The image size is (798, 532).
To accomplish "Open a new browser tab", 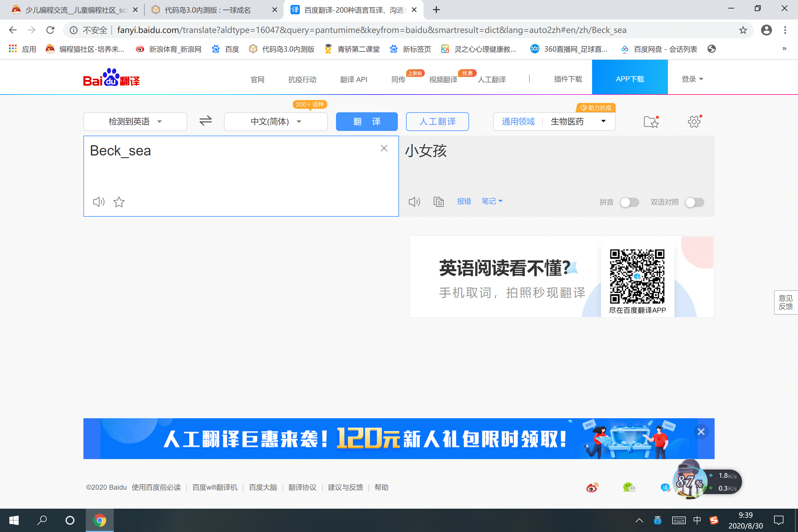I will pos(436,10).
